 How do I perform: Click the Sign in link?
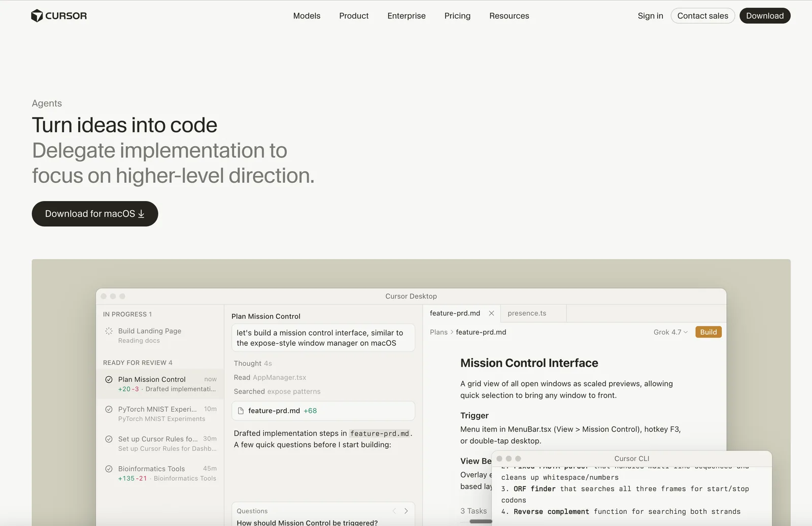pyautogui.click(x=650, y=16)
